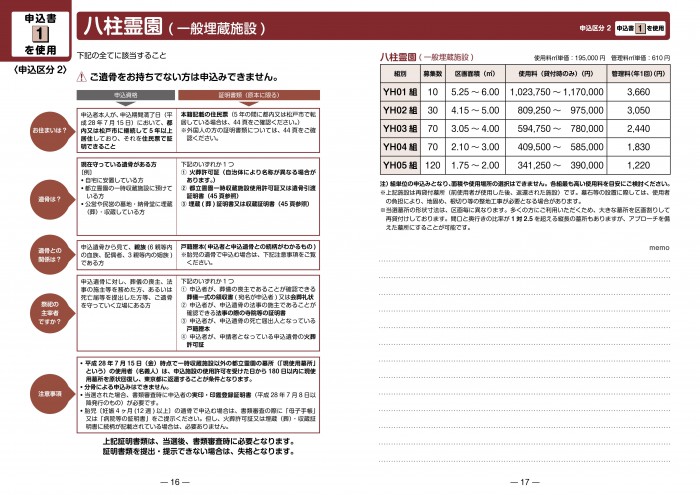The image size is (700, 495).
Task: Click the 遺骨は？ circle bubble
Action: [50, 200]
